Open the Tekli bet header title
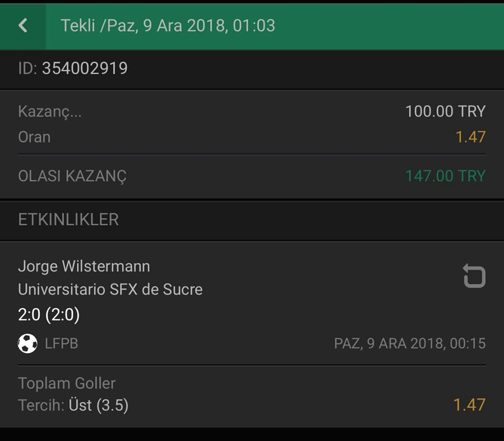This screenshot has height=441, width=504. pos(168,25)
